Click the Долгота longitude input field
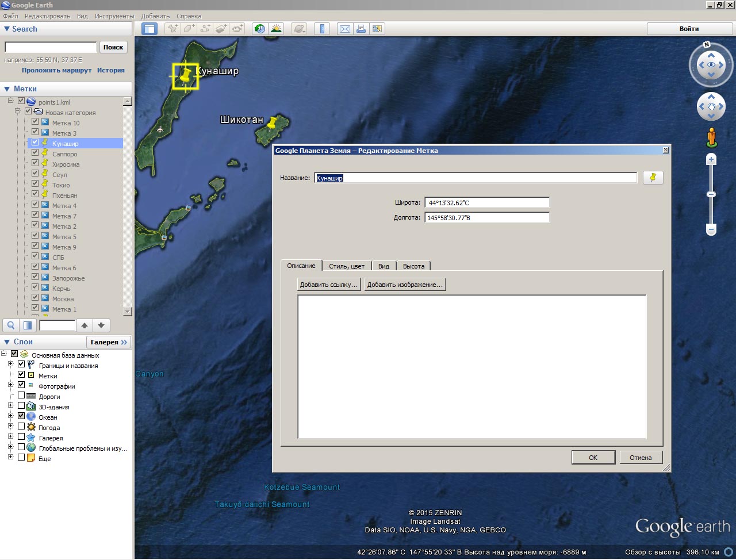 pos(487,217)
